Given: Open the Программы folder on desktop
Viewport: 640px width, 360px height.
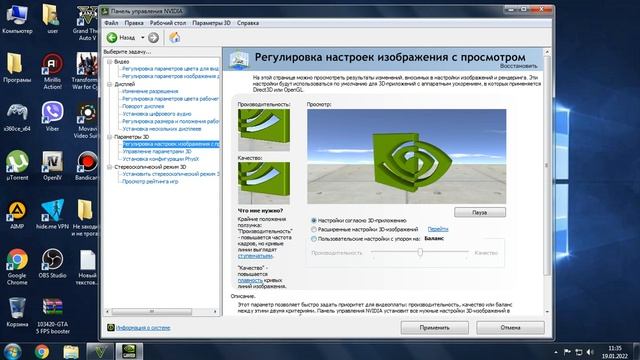Looking at the screenshot, I should (x=17, y=68).
